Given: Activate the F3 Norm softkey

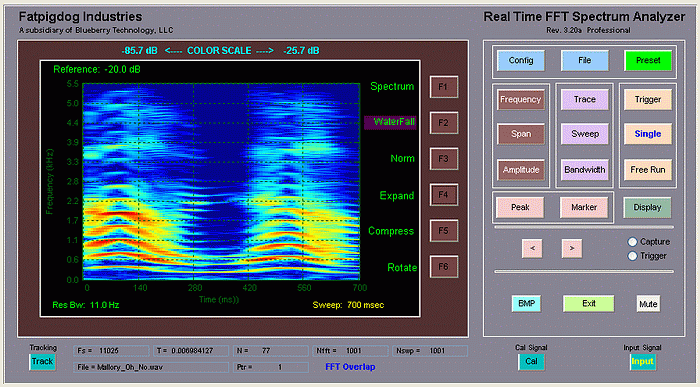Looking at the screenshot, I should coord(443,158).
